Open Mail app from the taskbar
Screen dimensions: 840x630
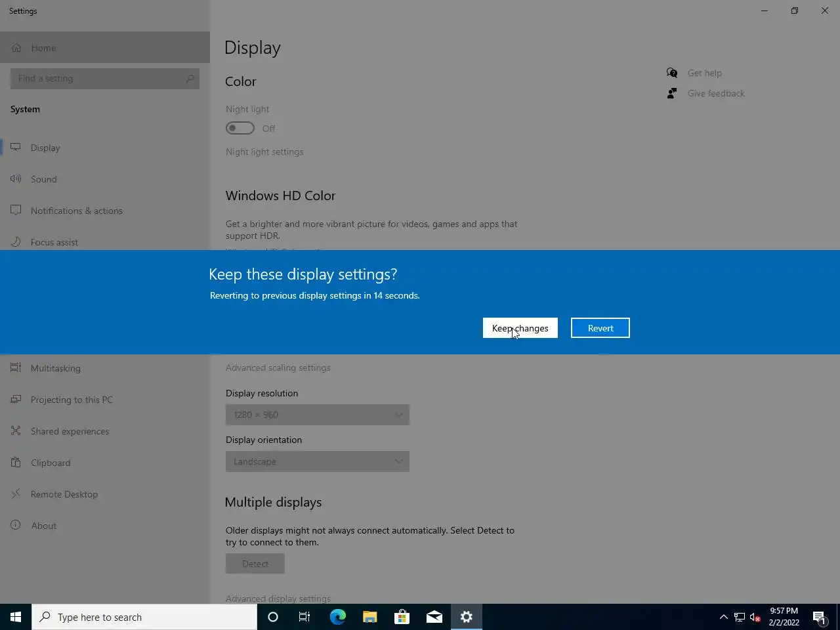pos(434,617)
